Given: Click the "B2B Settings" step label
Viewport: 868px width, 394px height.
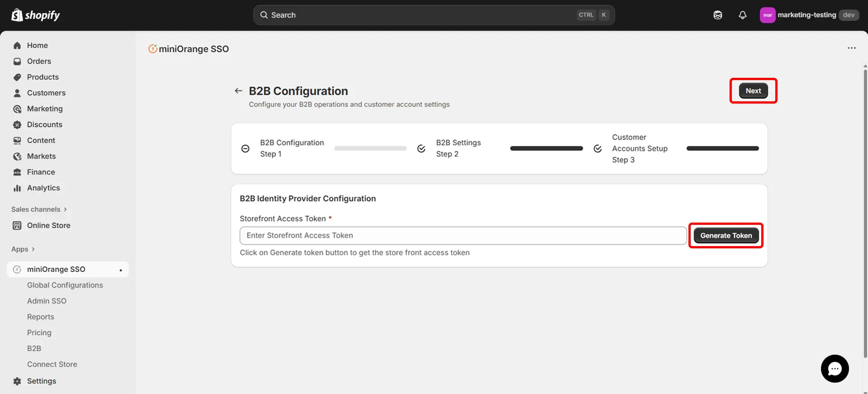Looking at the screenshot, I should pos(459,142).
